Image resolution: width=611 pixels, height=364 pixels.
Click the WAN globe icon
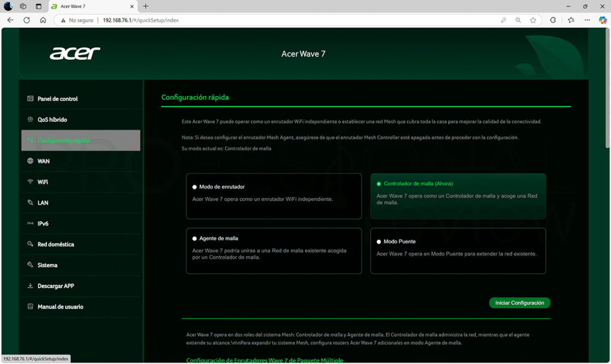click(30, 161)
